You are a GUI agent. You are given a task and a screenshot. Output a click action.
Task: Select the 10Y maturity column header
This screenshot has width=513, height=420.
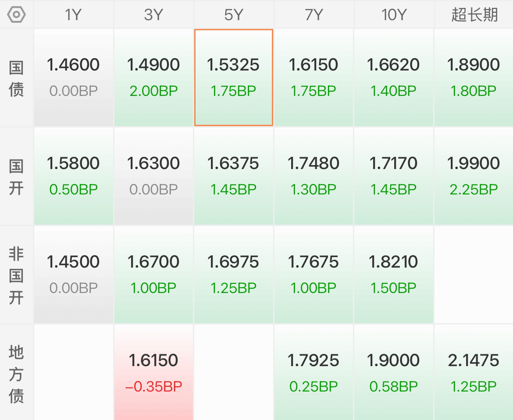(394, 14)
